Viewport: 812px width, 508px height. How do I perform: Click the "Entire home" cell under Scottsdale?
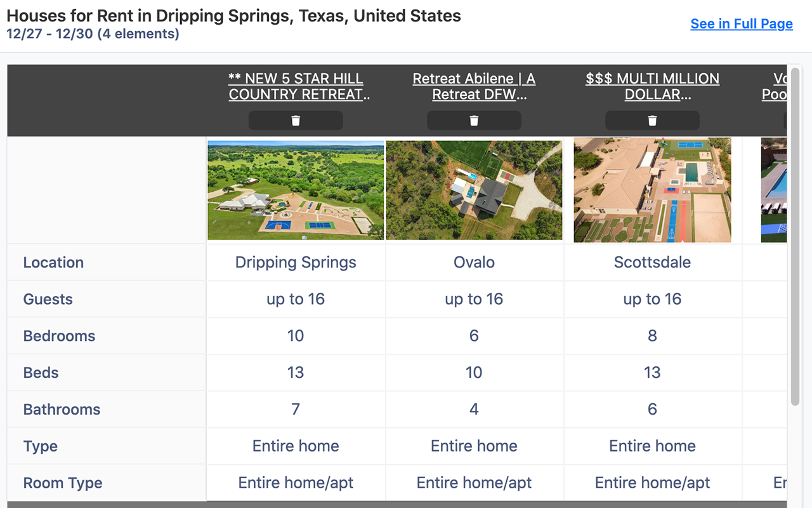click(x=652, y=446)
